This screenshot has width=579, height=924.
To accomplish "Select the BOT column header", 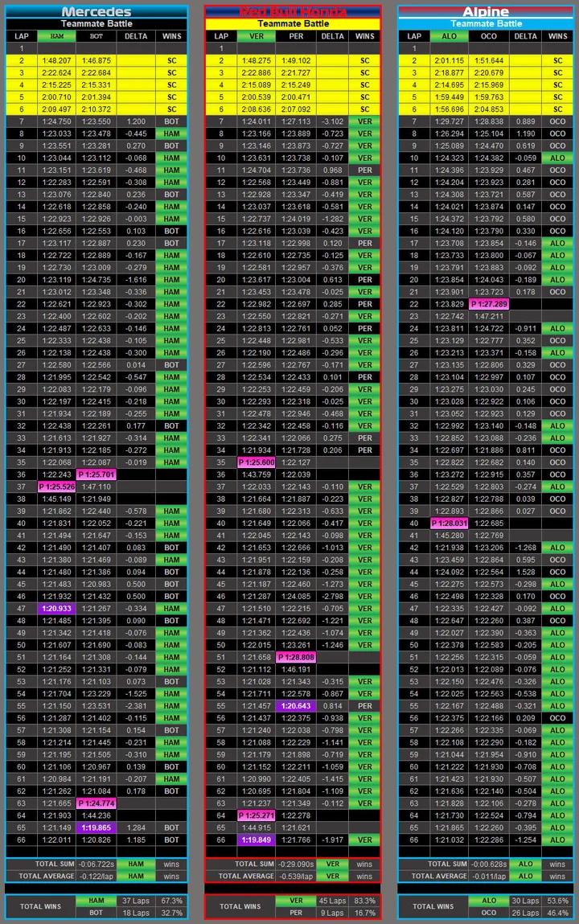I will coord(96,36).
